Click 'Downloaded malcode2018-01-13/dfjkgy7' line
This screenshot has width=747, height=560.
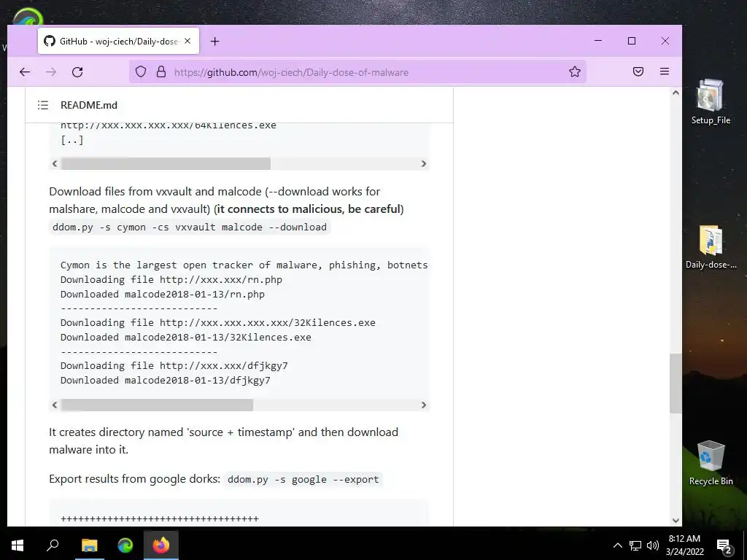pos(166,380)
